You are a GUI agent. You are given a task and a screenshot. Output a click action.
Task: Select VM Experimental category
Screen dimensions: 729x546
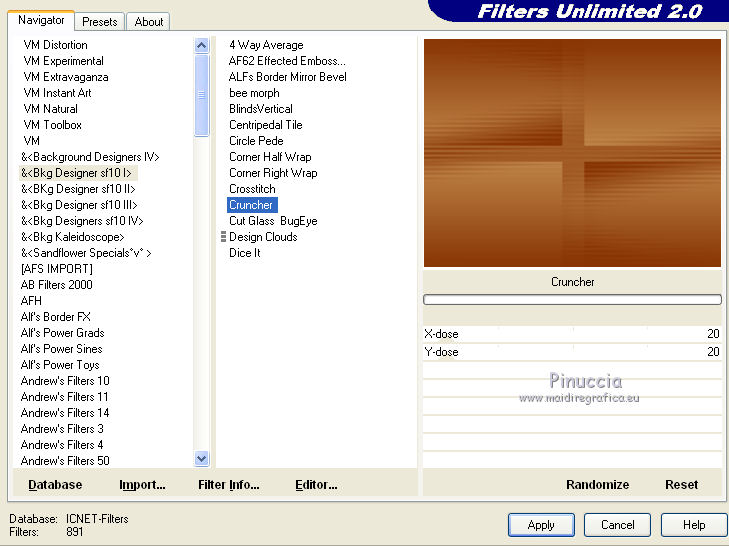click(63, 61)
